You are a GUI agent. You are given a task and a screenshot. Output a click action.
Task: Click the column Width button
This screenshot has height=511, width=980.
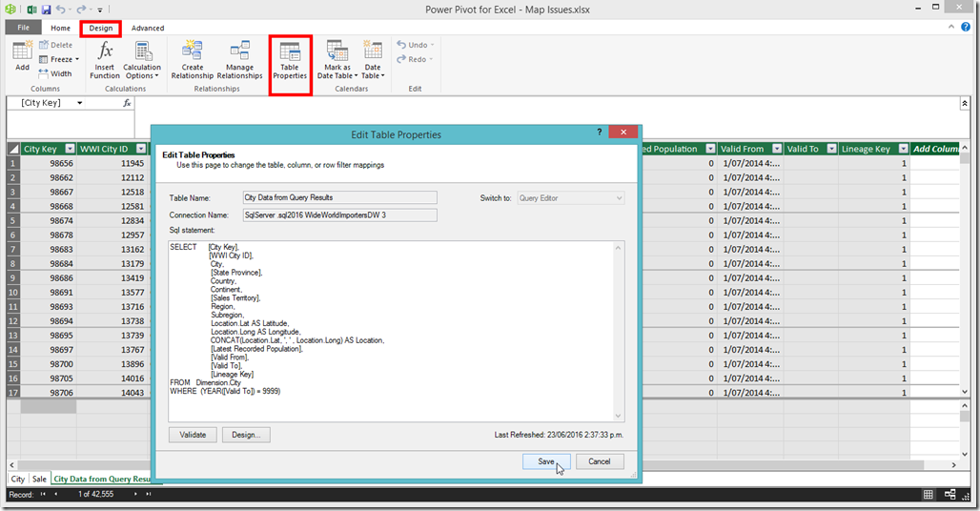click(55, 73)
